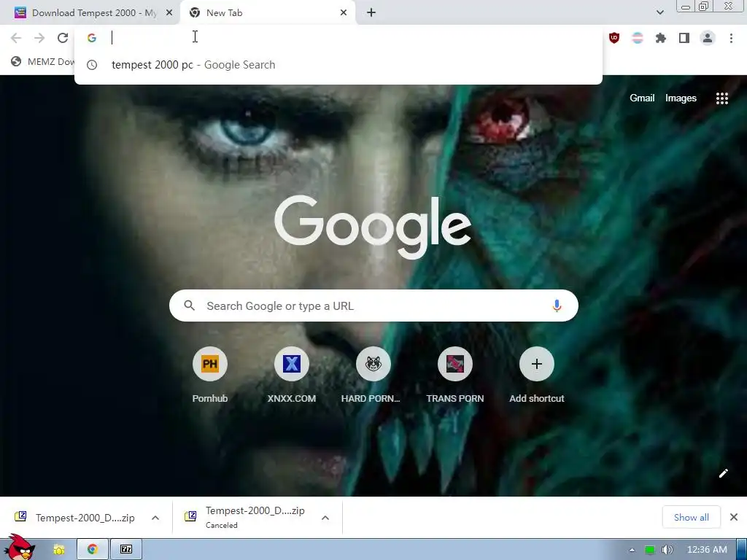Open the 12:36 AM clock

click(707, 550)
